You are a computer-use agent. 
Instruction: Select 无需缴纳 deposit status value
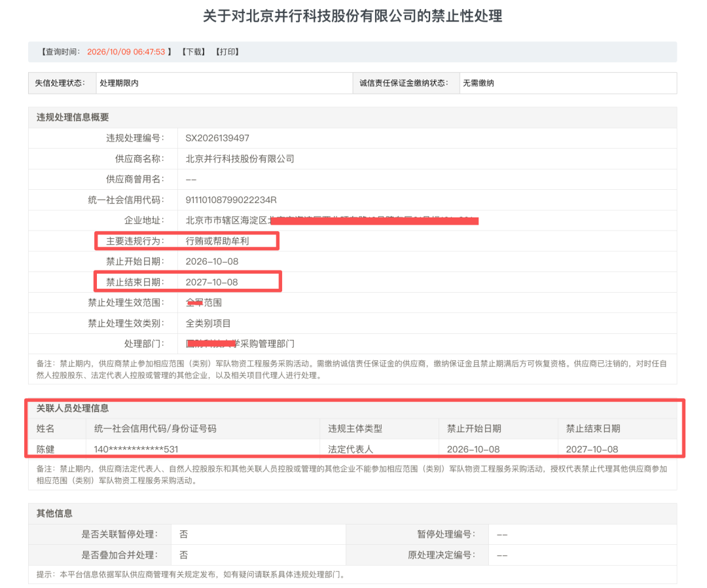click(x=478, y=83)
